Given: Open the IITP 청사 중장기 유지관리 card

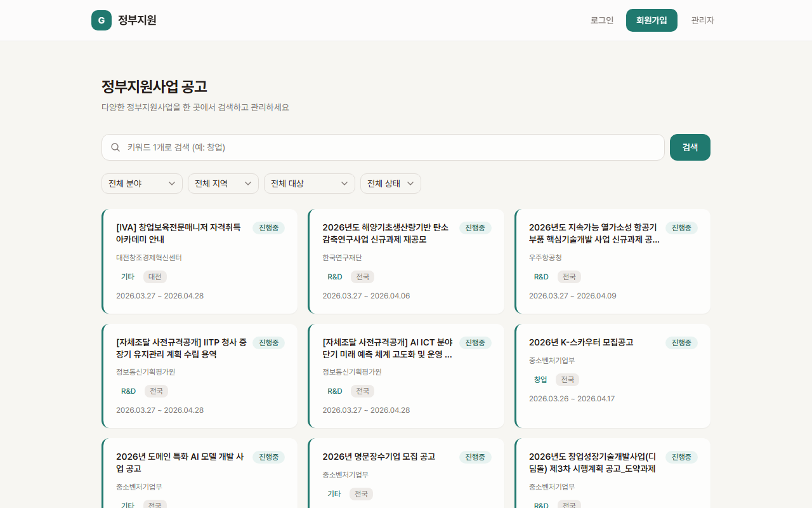Looking at the screenshot, I should tap(181, 348).
